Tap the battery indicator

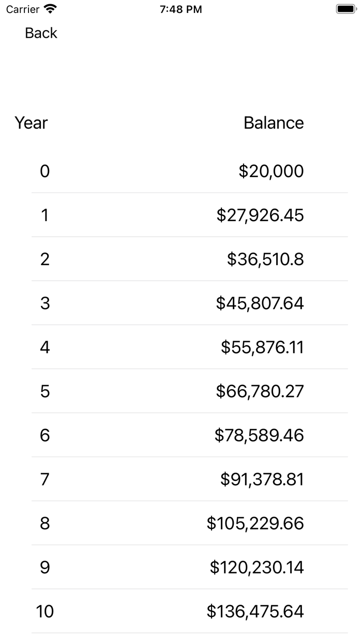click(x=345, y=8)
